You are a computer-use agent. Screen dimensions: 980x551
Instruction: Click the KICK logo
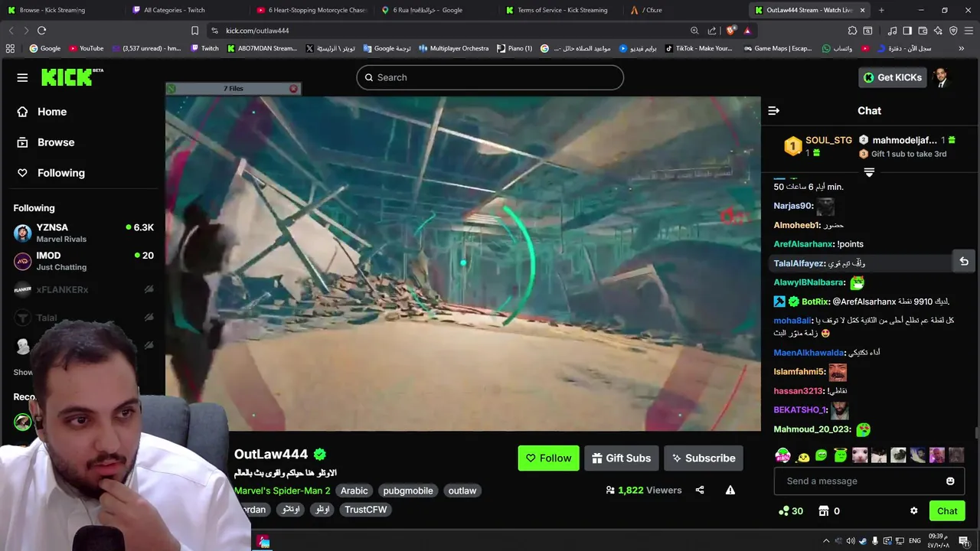coord(72,77)
